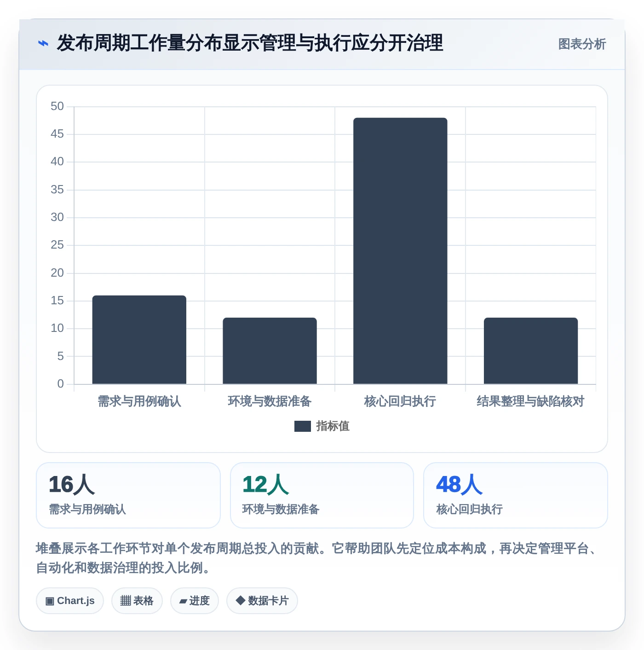644x650 pixels.
Task: Click the y-axis value 10
Action: point(57,328)
